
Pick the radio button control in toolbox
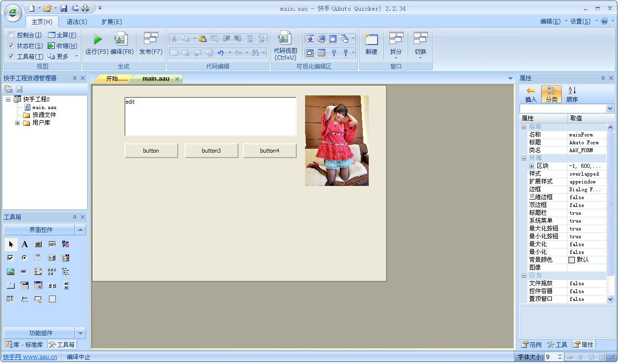(x=24, y=258)
